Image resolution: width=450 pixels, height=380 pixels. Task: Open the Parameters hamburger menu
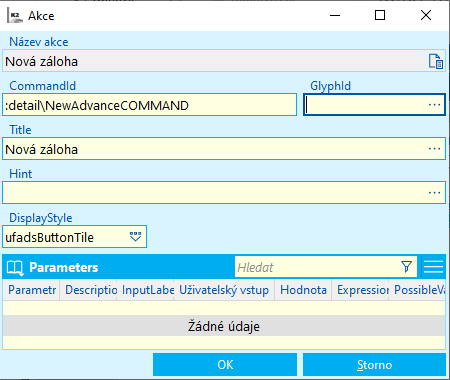433,267
